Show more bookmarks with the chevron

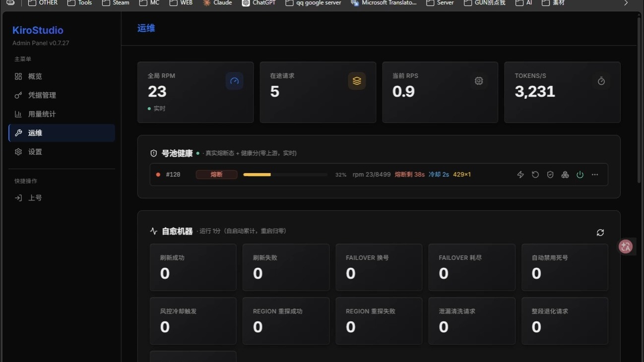pyautogui.click(x=626, y=3)
